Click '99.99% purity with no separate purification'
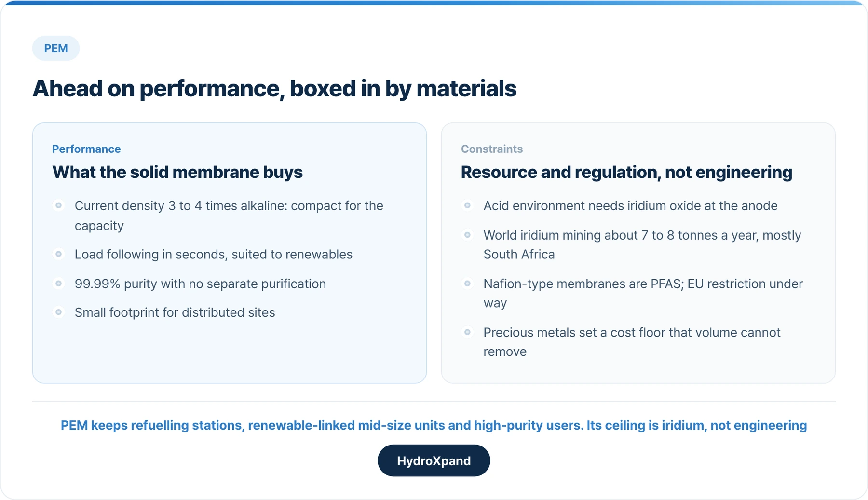Screen dimensions: 868x500 pos(201,284)
